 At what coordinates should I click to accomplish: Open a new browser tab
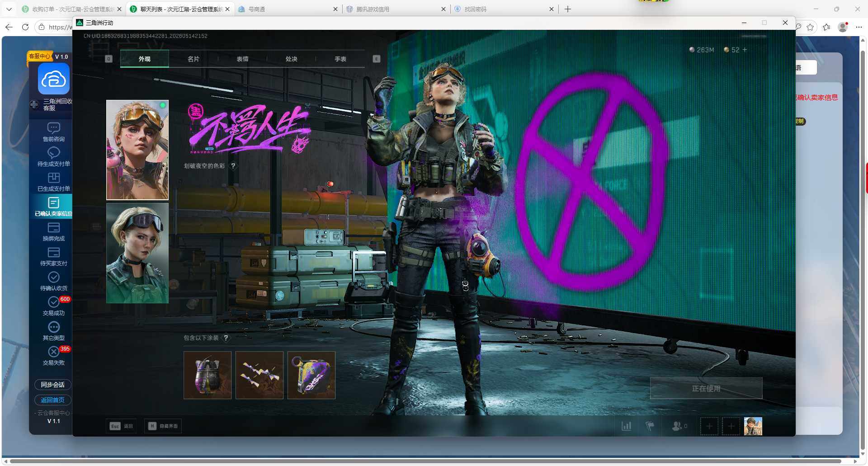568,9
